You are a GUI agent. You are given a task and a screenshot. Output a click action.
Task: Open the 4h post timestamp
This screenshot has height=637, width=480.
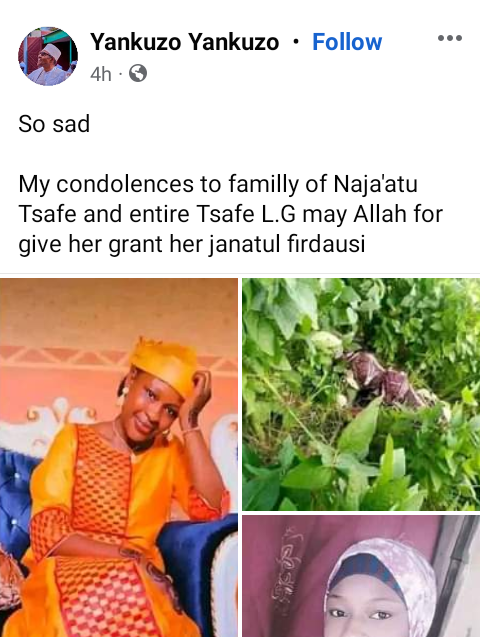coord(101,74)
